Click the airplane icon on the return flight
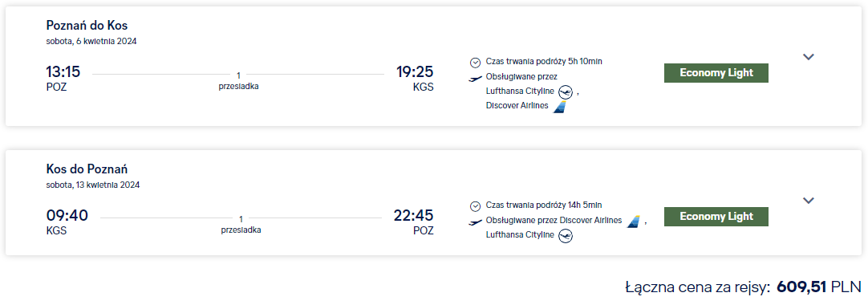The height and width of the screenshot is (305, 868). (x=475, y=222)
